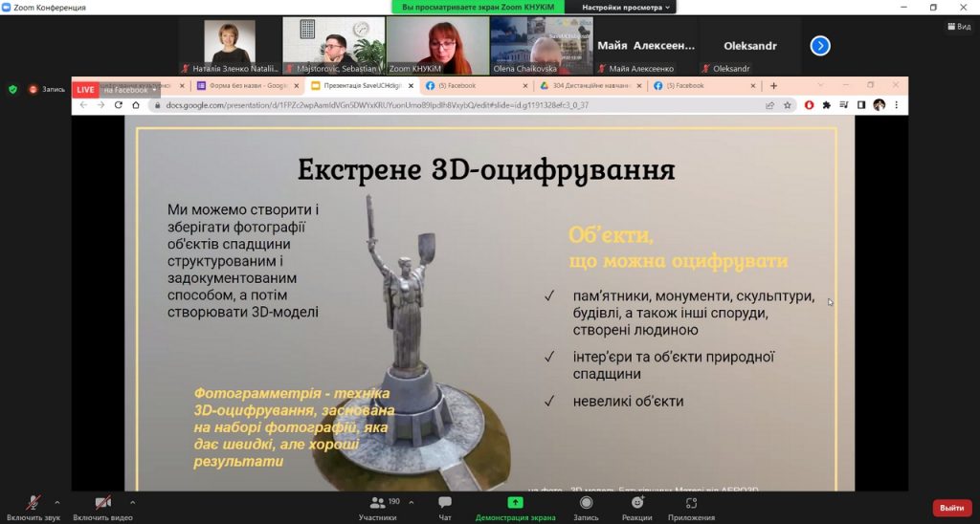Screen dimensions: 980x524
Task: Select Majstorovic, Sebastian video thumbnail
Action: point(334,46)
